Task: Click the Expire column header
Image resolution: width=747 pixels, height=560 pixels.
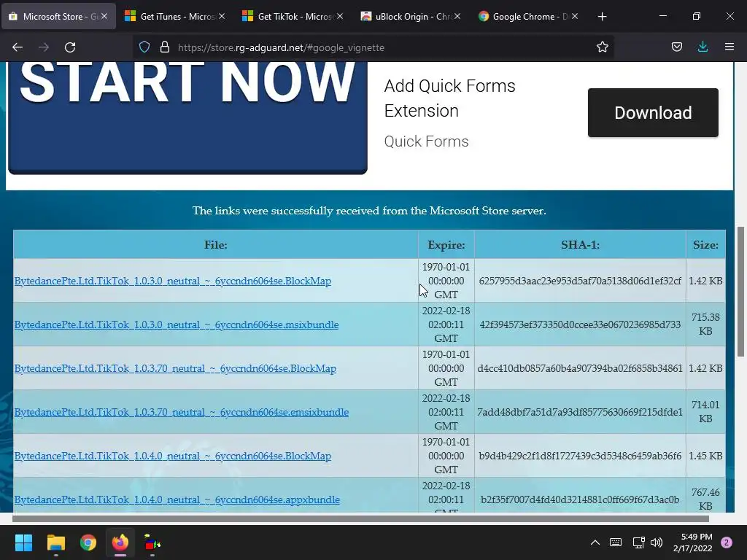Action: tap(446, 245)
